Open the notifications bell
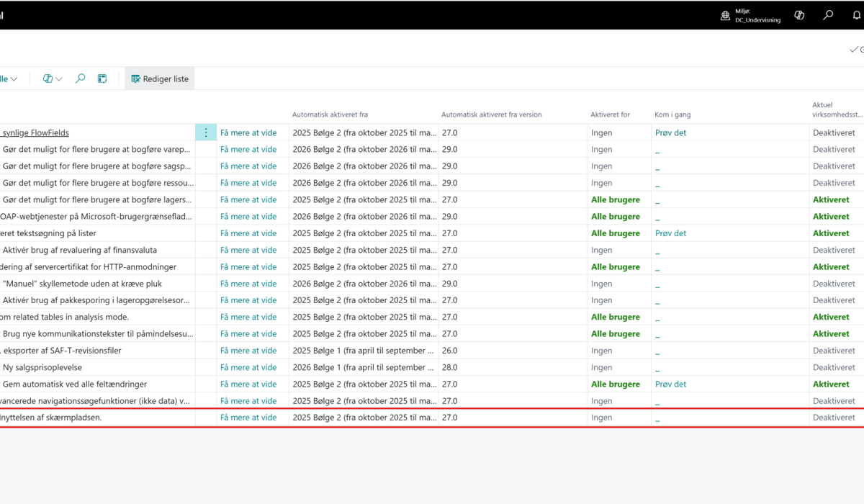The height and width of the screenshot is (504, 864). click(857, 15)
